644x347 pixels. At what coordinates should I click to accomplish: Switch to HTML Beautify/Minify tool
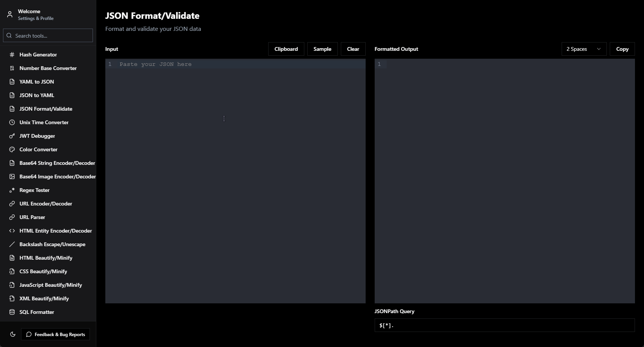[46, 258]
